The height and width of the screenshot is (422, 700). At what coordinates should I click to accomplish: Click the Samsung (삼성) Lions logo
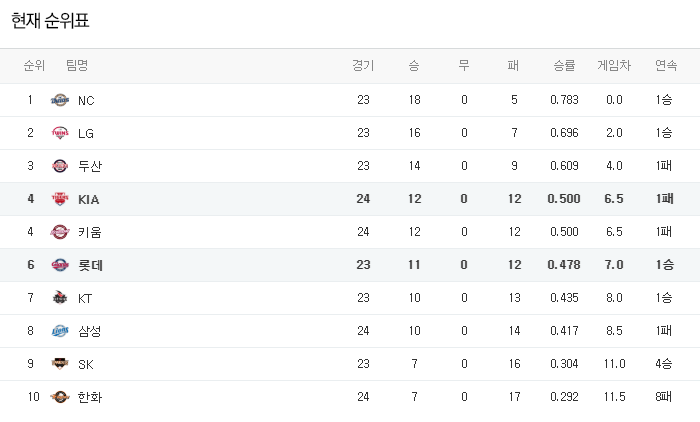click(x=60, y=331)
